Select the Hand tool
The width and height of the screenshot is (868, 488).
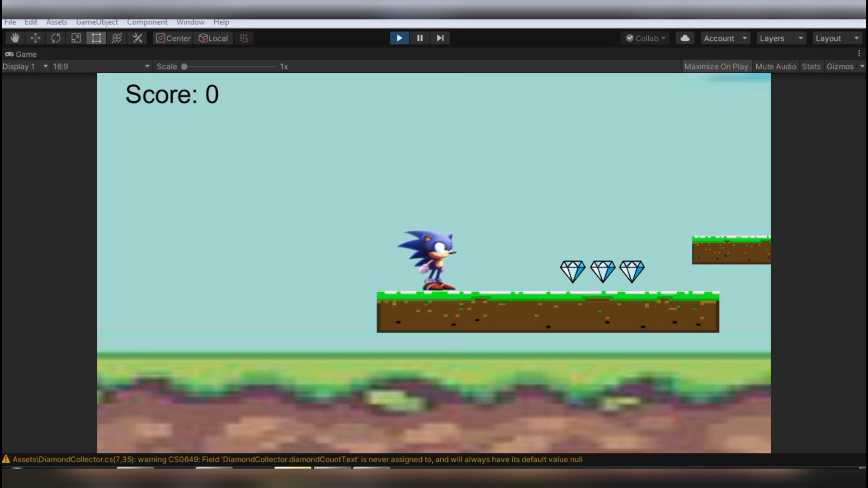point(15,38)
